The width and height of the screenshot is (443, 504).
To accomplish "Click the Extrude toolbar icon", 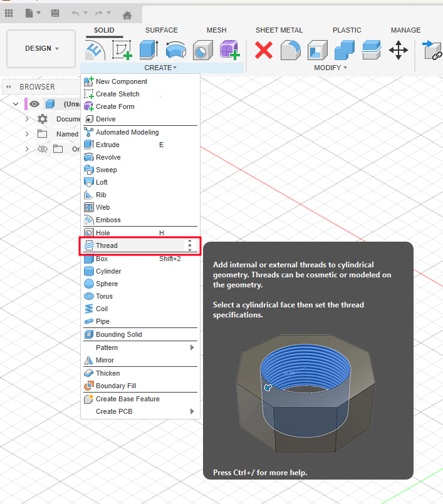I will (x=149, y=50).
